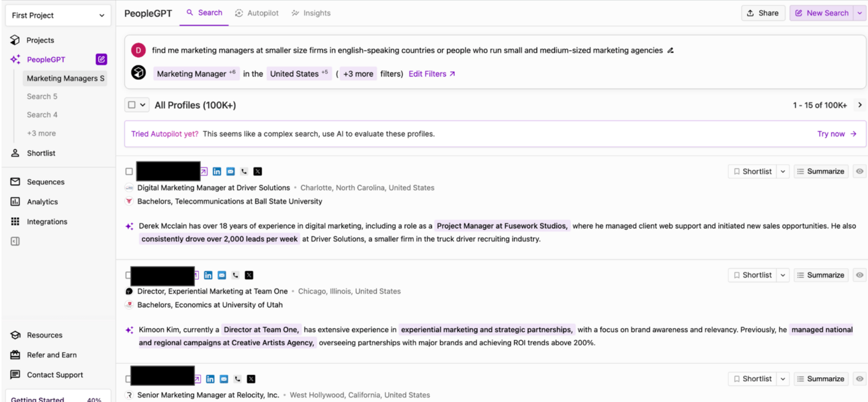Open external link icon on Relocity profile
868x402 pixels.
[198, 379]
